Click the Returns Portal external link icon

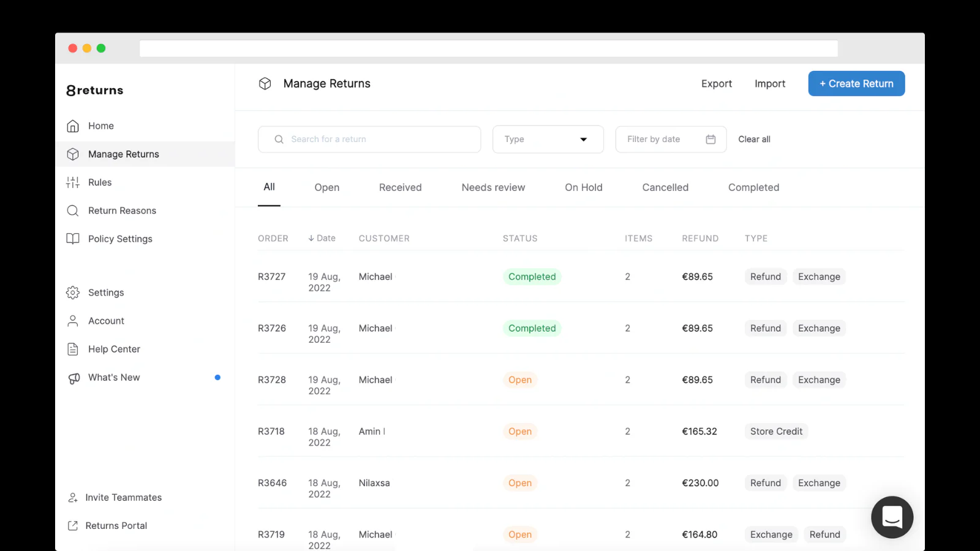(73, 526)
